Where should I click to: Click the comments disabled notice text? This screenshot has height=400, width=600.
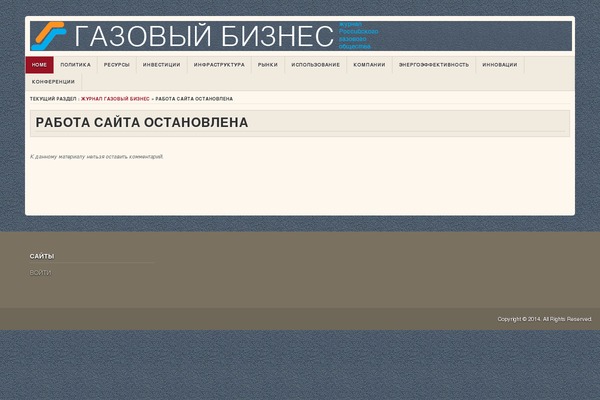point(97,157)
